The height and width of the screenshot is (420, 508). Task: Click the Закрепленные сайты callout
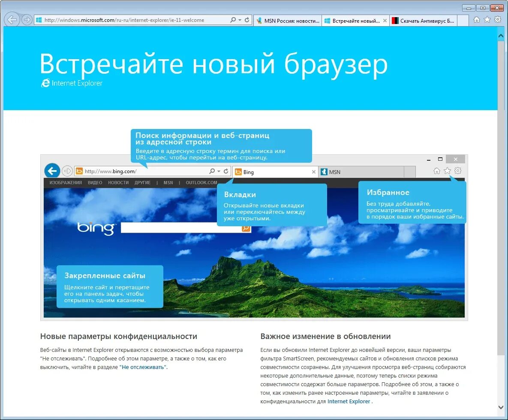tap(110, 287)
